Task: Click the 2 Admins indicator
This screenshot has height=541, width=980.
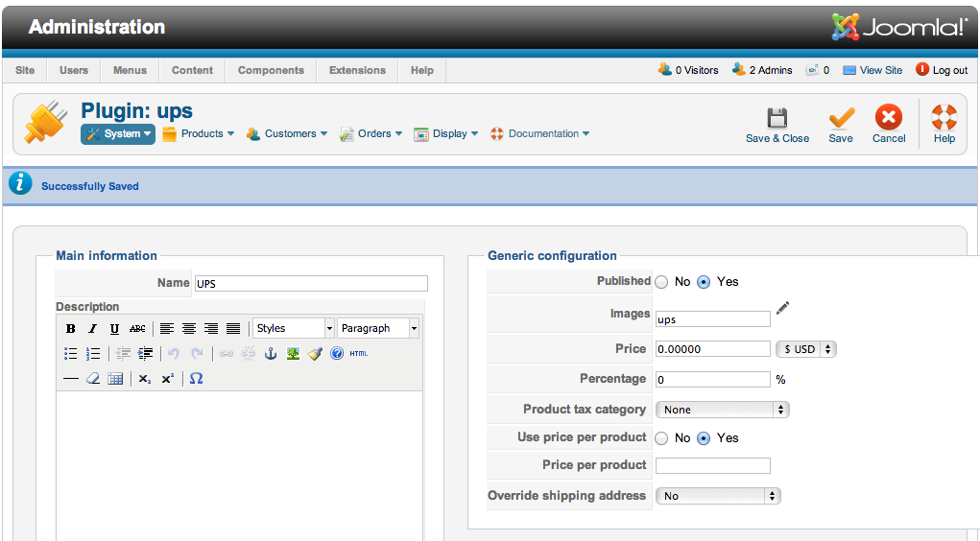Action: point(762,70)
